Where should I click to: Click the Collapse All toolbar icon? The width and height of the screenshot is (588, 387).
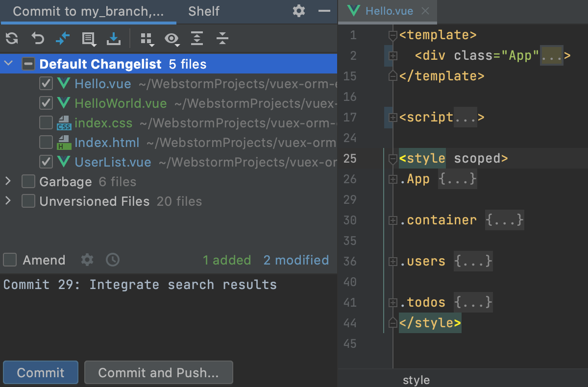coord(222,38)
